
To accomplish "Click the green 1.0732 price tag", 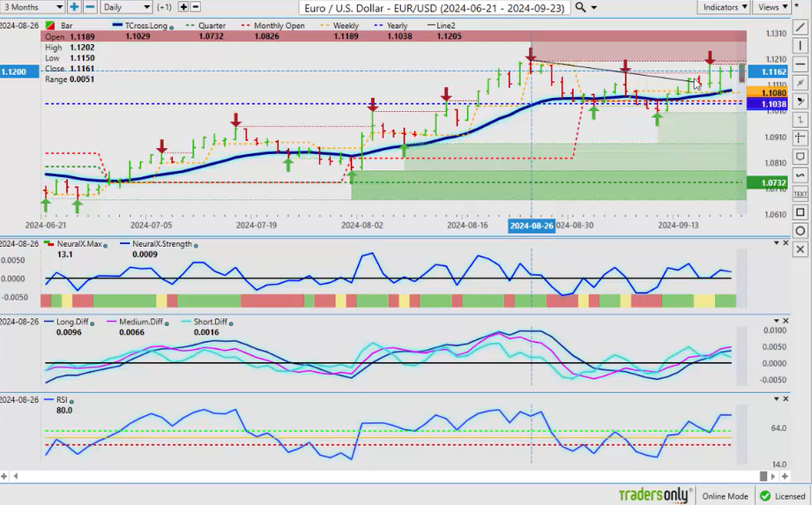I will coord(767,182).
